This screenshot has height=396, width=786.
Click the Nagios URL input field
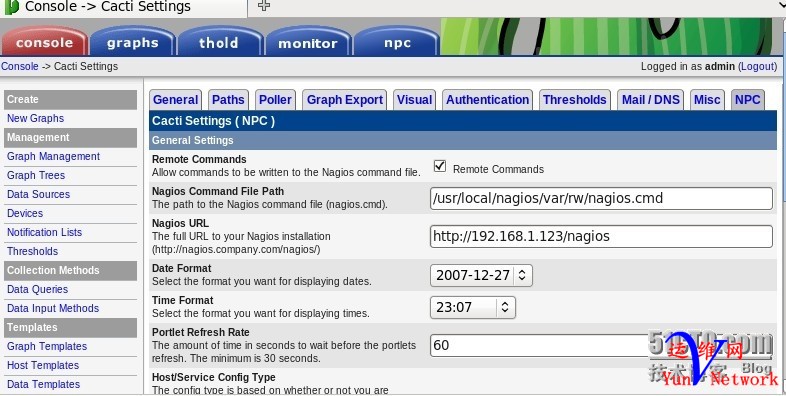(601, 237)
